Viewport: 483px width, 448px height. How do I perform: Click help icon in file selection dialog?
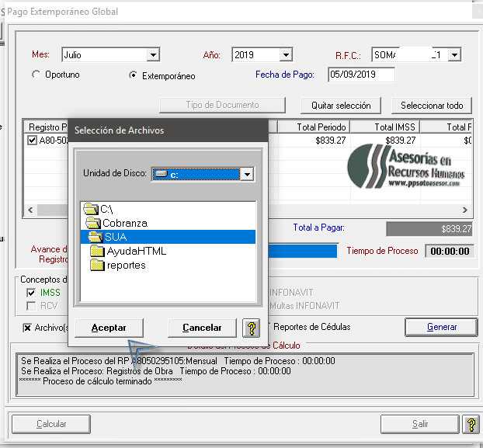tap(250, 328)
